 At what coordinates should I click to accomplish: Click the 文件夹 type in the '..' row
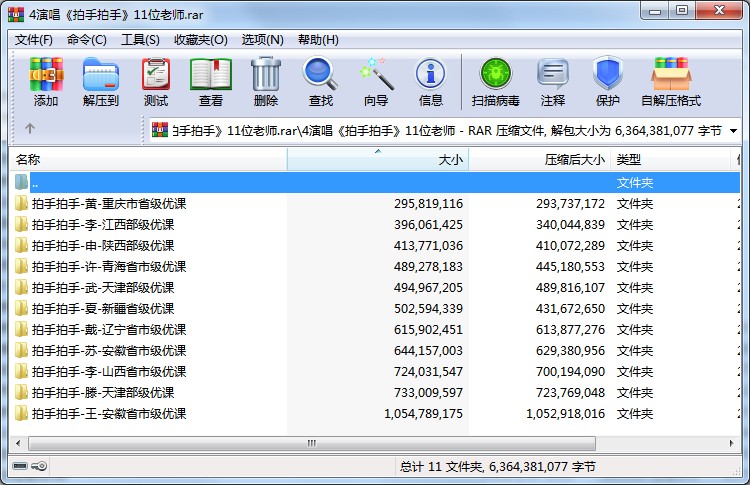click(635, 183)
